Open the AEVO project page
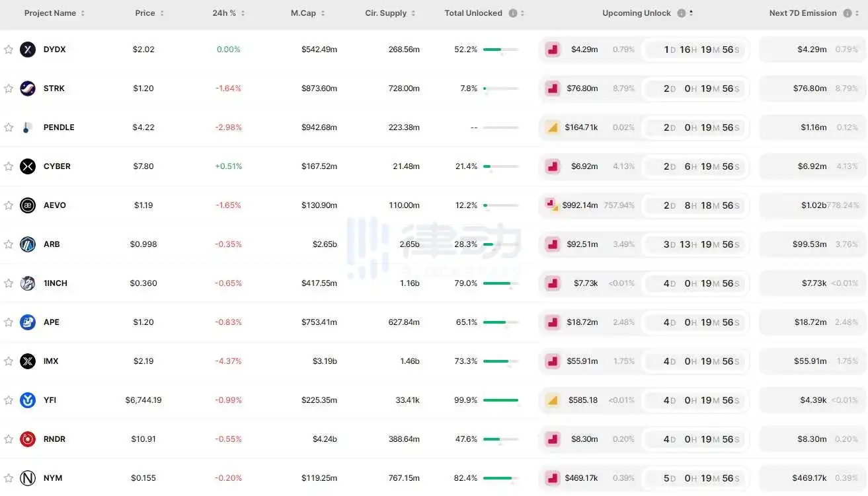This screenshot has width=868, height=496. point(55,205)
